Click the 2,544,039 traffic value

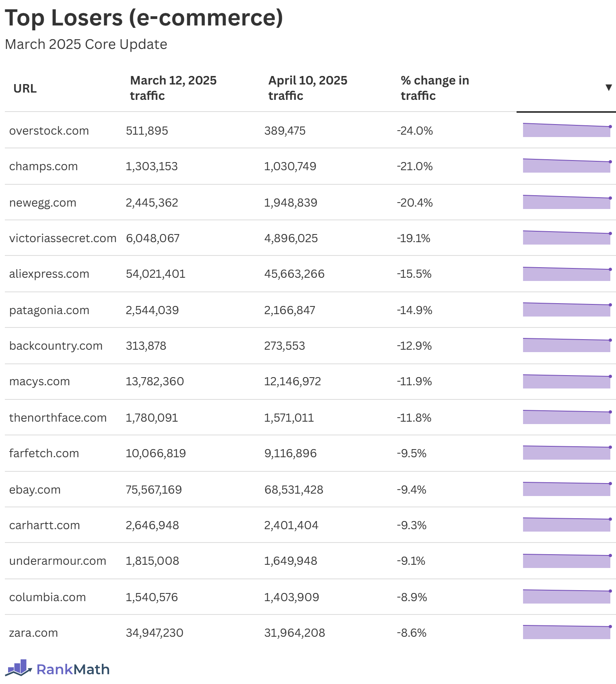152,310
